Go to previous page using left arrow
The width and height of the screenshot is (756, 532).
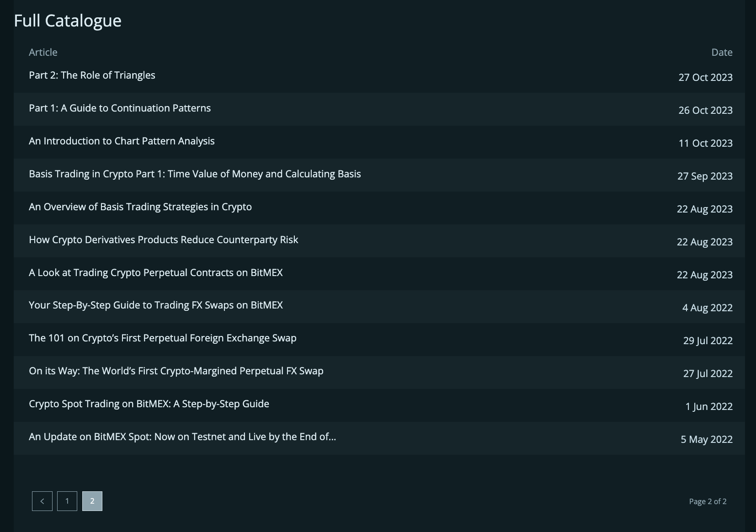pos(42,501)
